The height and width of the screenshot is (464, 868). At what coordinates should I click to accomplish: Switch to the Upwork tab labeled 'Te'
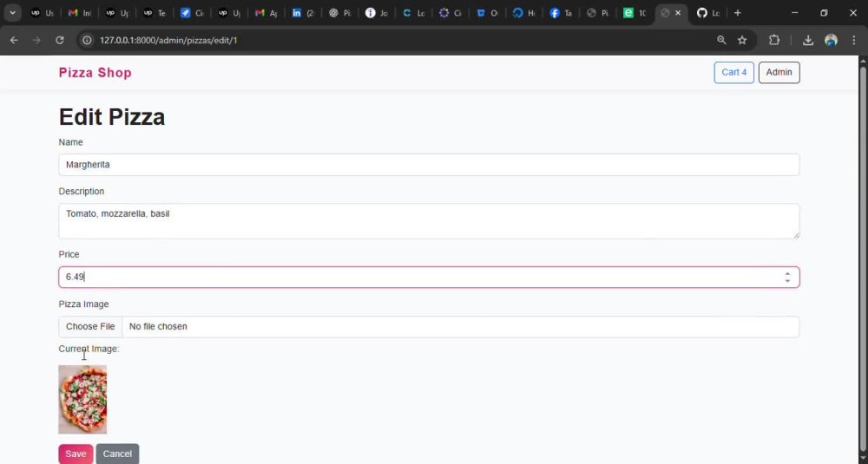pos(154,13)
